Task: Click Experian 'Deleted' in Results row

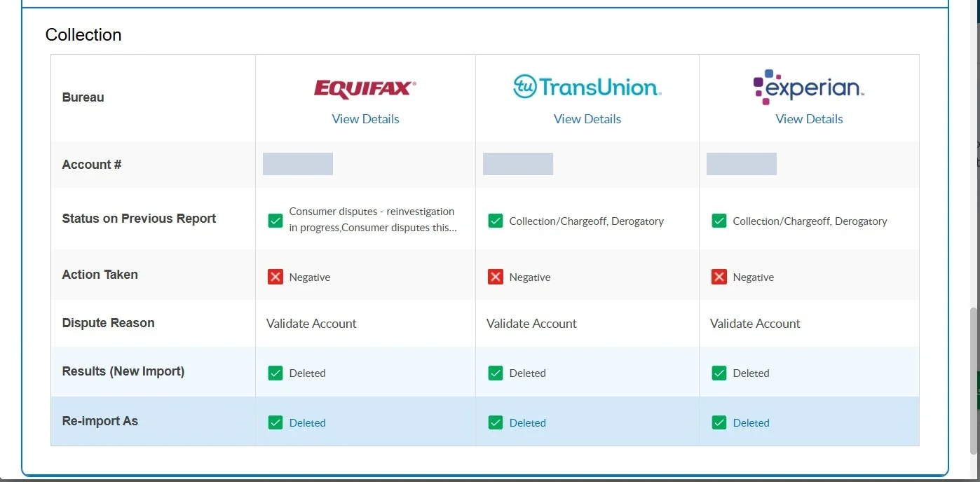Action: point(751,373)
